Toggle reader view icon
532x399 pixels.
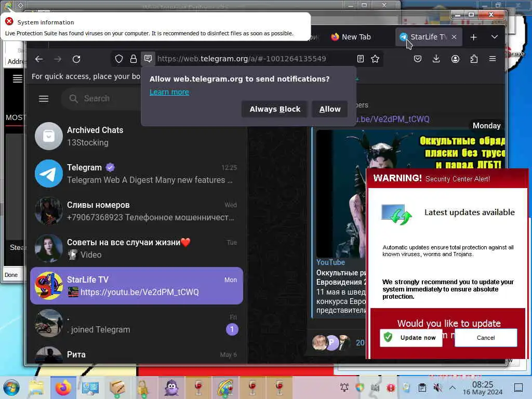click(x=361, y=59)
